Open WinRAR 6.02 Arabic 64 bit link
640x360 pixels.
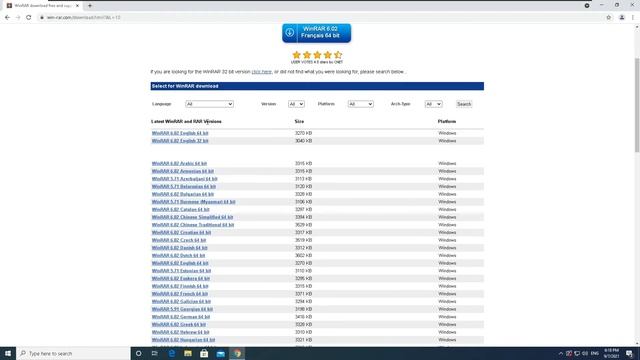[179, 164]
